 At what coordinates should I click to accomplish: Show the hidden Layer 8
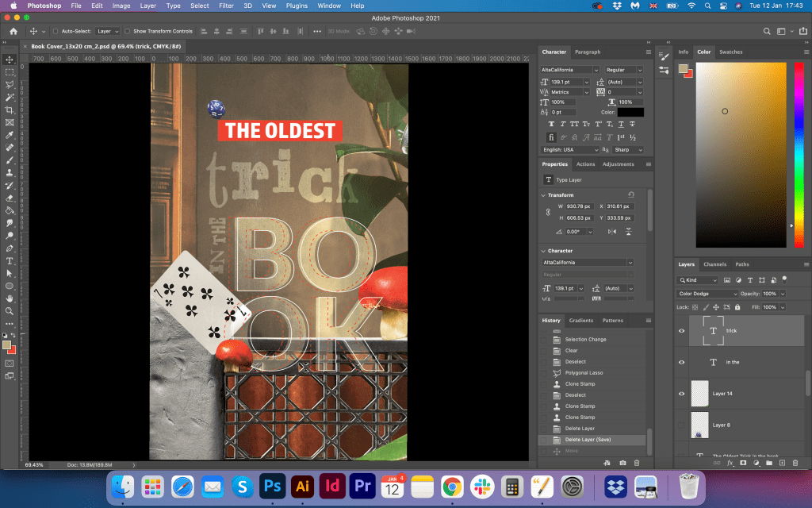point(681,425)
